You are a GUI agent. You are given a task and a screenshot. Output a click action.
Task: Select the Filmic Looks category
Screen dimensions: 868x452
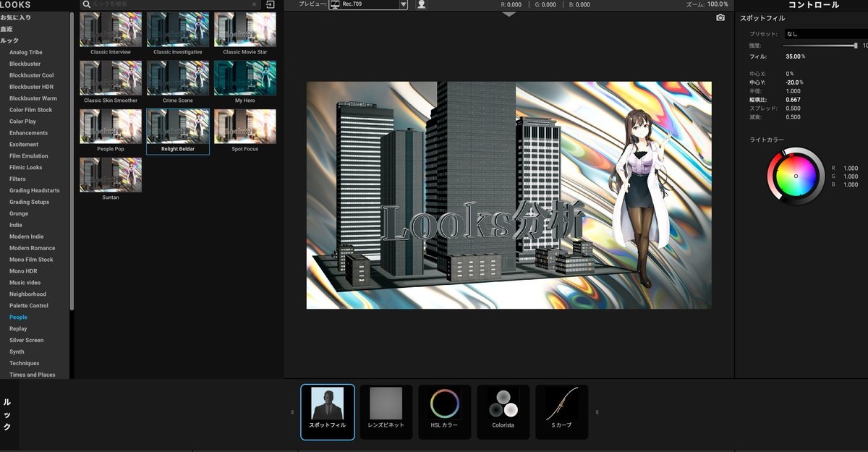[26, 168]
